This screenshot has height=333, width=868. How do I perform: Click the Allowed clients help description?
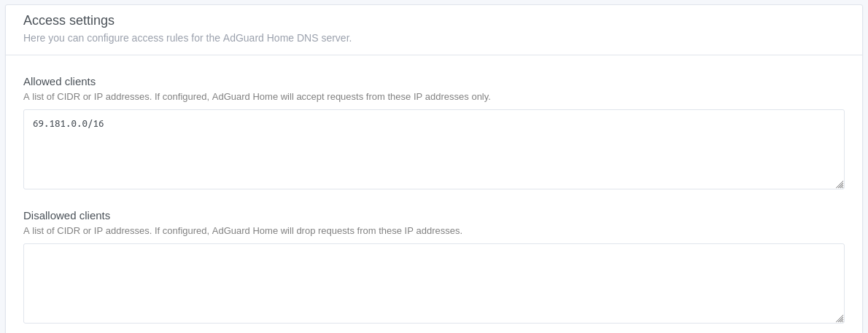click(x=257, y=96)
